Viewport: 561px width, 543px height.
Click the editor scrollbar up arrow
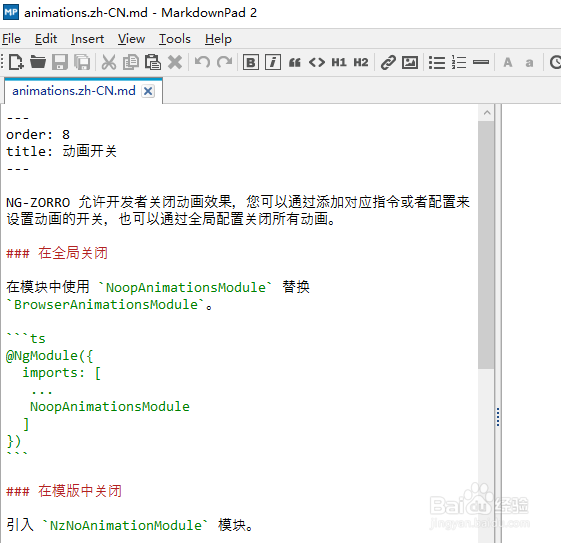coord(486,113)
